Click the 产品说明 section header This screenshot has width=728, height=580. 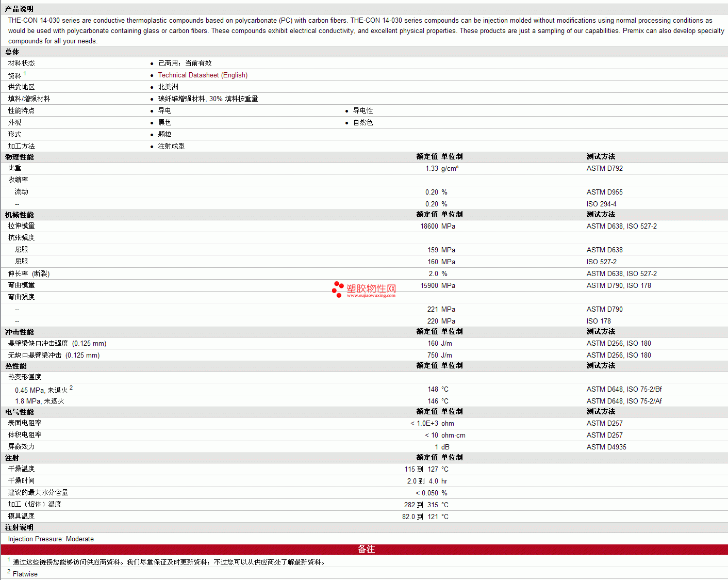click(19, 9)
